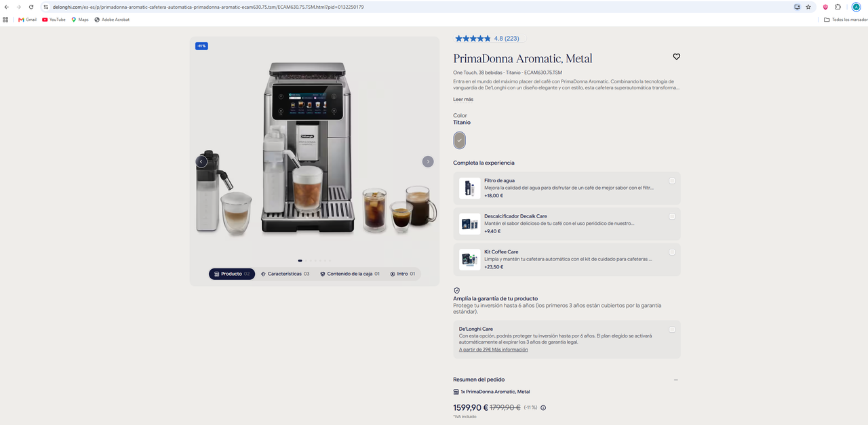Enable the De'Longhi Care warranty checkbox
The height and width of the screenshot is (425, 868).
tap(672, 329)
